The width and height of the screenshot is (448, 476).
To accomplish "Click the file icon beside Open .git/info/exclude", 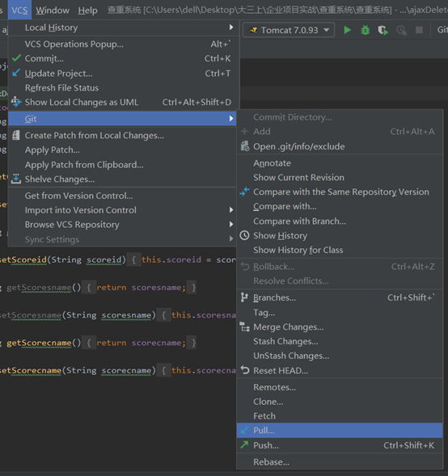I will [245, 146].
